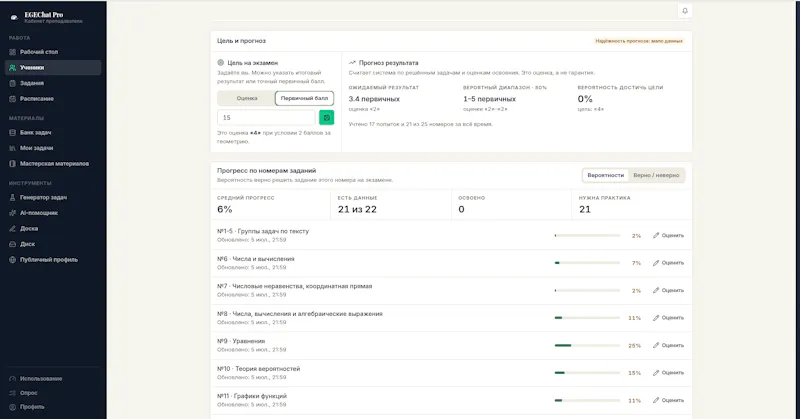Viewport: 800px width, 419px height.
Task: Click the 6% average progress value
Action: 224,209
